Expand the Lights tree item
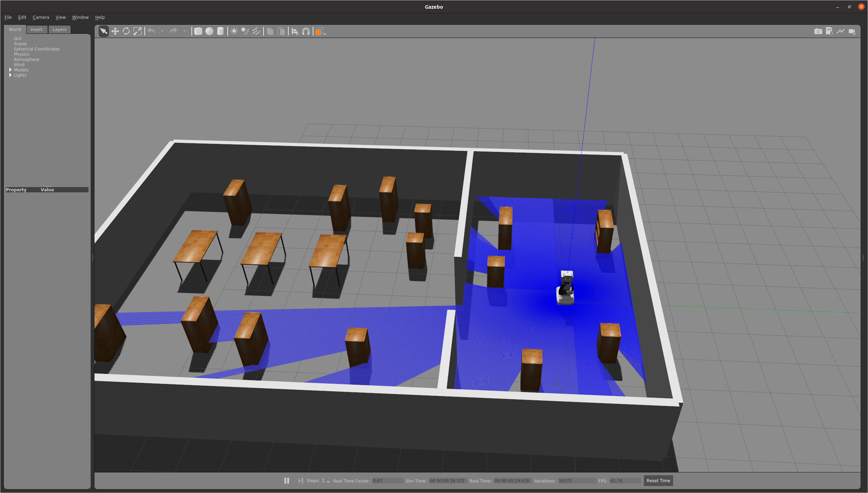The image size is (868, 493). point(10,75)
